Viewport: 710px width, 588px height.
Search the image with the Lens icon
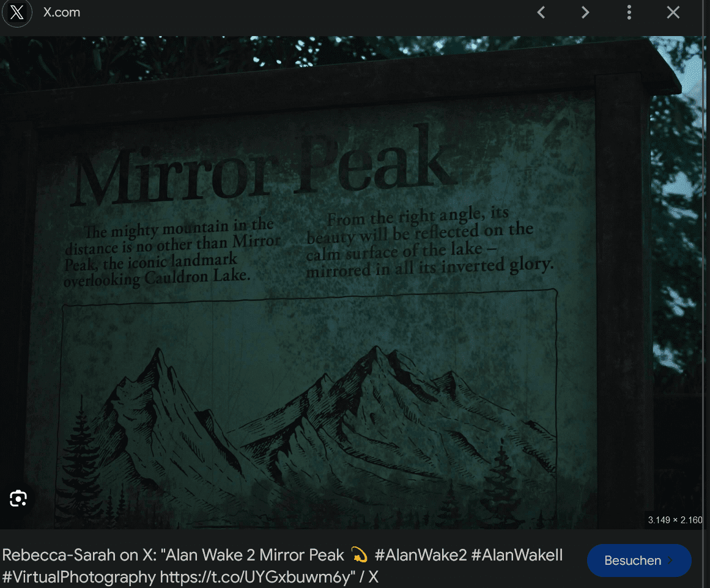pos(18,498)
